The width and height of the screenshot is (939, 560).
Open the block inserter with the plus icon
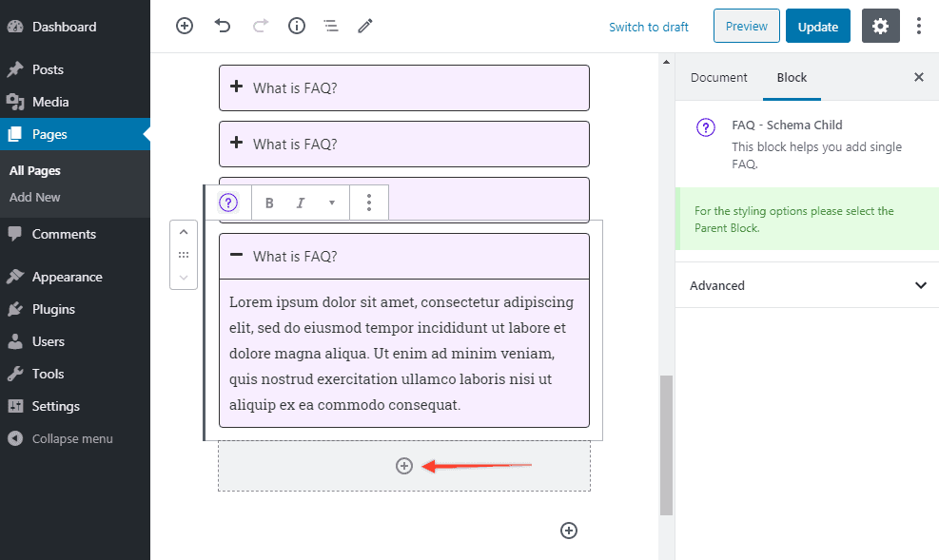click(185, 26)
